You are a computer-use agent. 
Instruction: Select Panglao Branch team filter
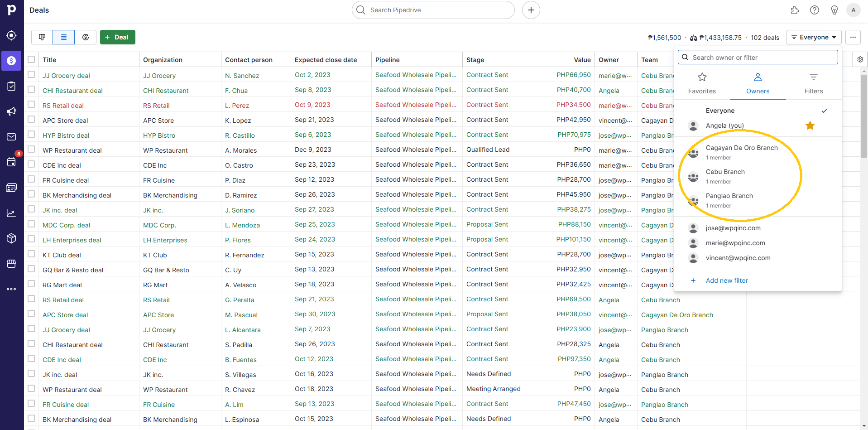click(758, 200)
